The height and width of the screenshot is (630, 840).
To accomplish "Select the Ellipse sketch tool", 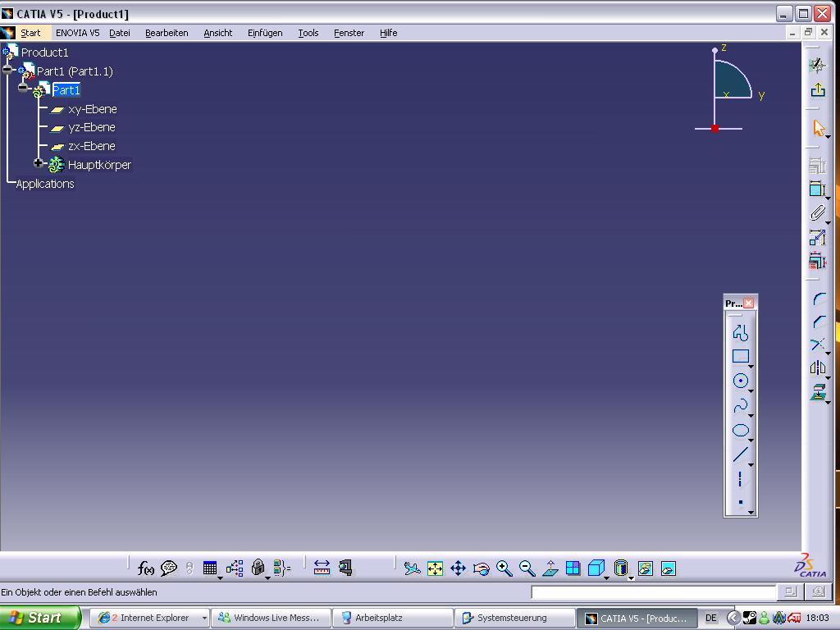I will point(740,431).
